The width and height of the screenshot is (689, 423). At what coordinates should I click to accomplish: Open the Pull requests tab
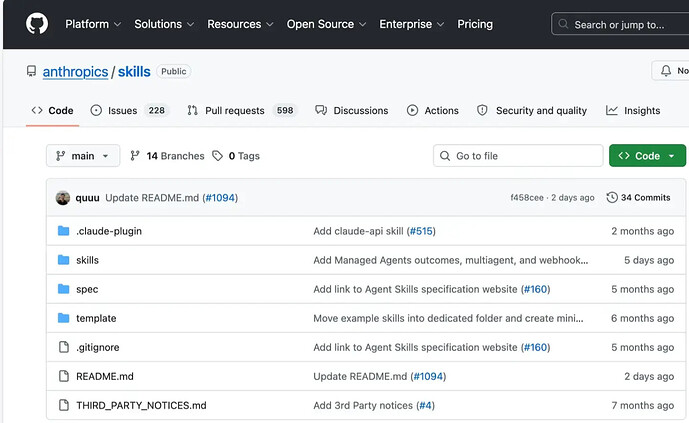(243, 111)
